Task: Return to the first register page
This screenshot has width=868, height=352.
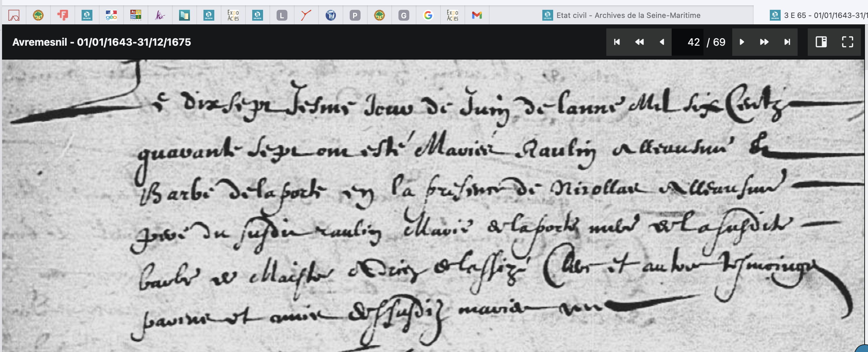Action: coord(617,42)
